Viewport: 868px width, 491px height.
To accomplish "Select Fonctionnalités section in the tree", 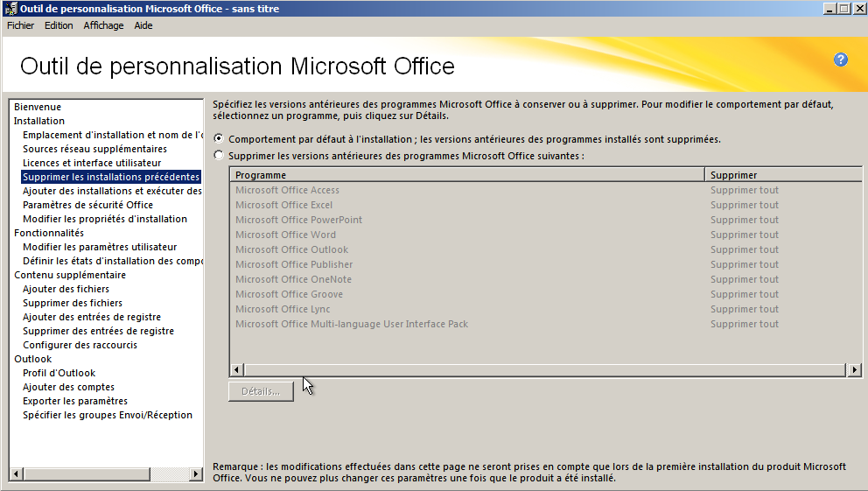I will click(x=49, y=233).
